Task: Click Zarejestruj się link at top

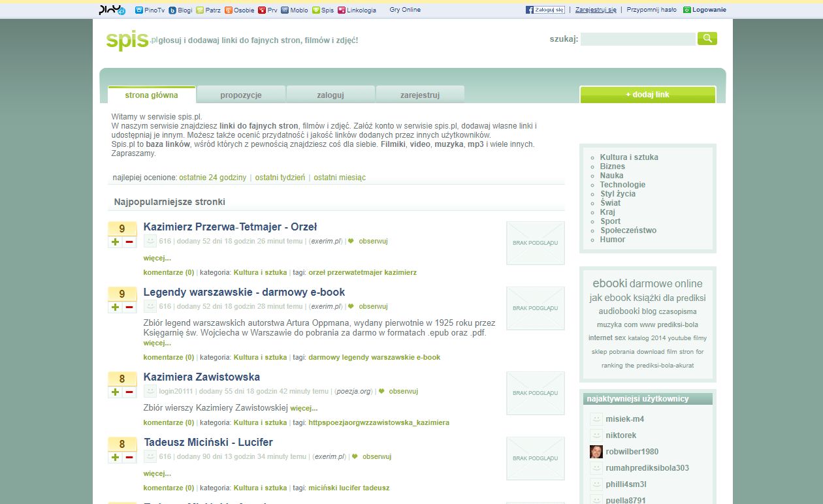Action: (x=596, y=10)
